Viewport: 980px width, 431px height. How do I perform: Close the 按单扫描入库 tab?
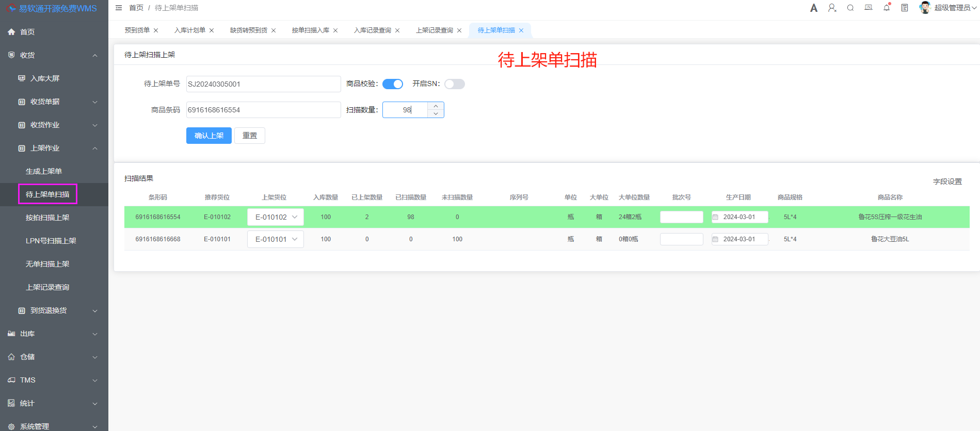pyautogui.click(x=335, y=30)
